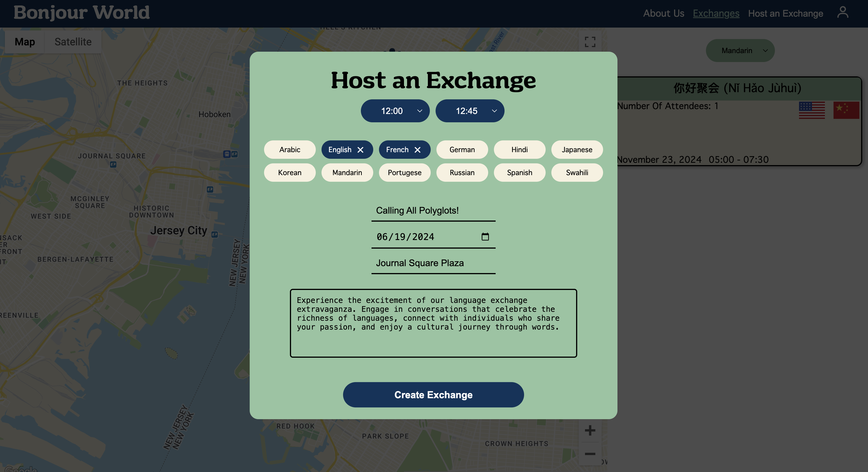
Task: Click the fullscreen/expand map icon
Action: (x=590, y=42)
